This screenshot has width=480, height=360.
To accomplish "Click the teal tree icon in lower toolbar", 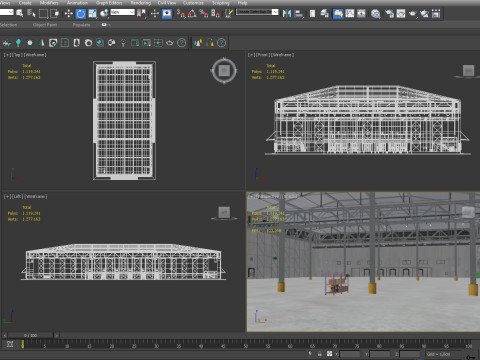I will (x=18, y=43).
